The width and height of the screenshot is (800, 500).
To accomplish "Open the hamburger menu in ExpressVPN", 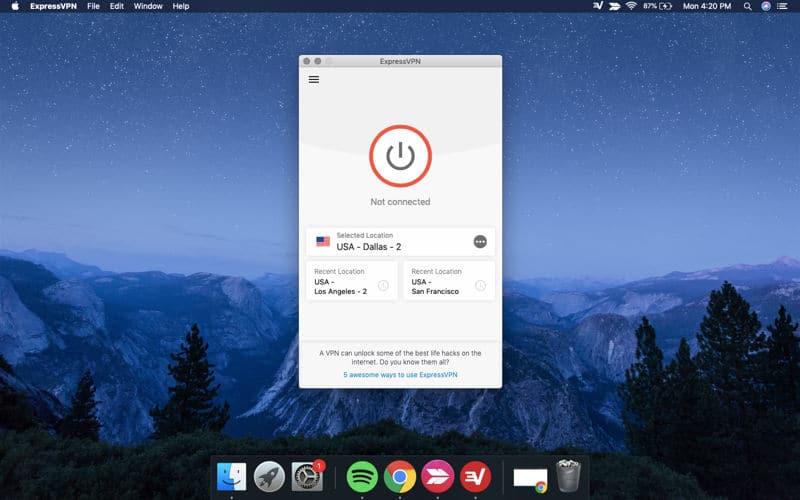I will tap(314, 80).
